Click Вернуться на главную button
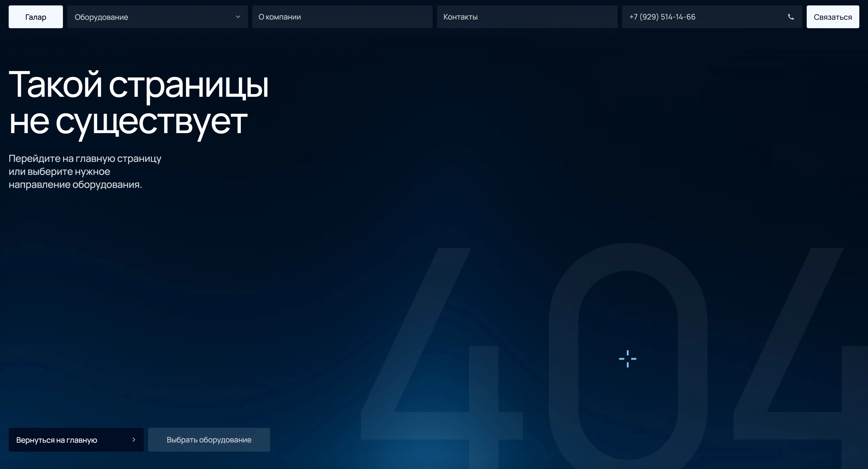This screenshot has height=469, width=868. (76, 440)
